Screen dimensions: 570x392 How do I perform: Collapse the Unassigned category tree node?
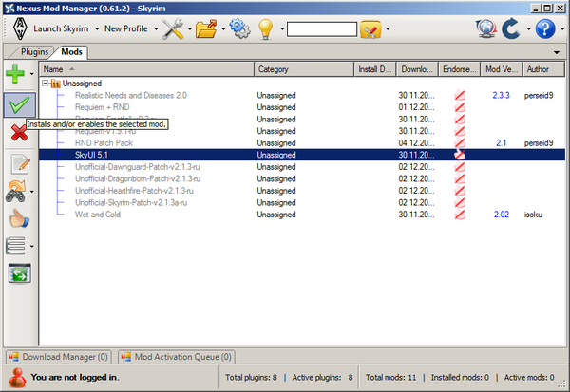click(x=45, y=84)
